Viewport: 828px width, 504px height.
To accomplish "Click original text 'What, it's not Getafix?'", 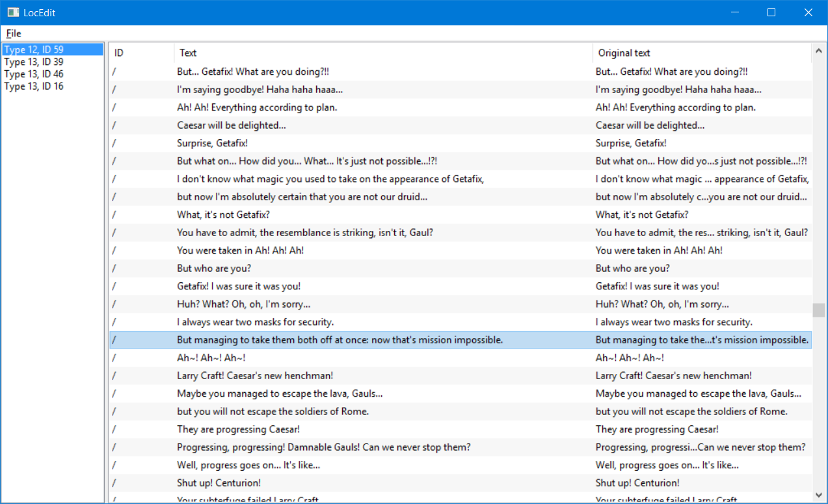I will [x=642, y=215].
